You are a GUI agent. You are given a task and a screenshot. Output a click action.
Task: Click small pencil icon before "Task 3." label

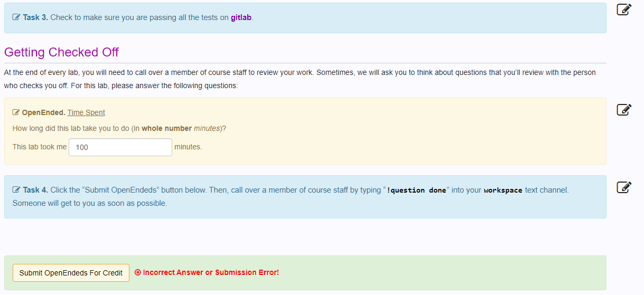[x=16, y=17]
